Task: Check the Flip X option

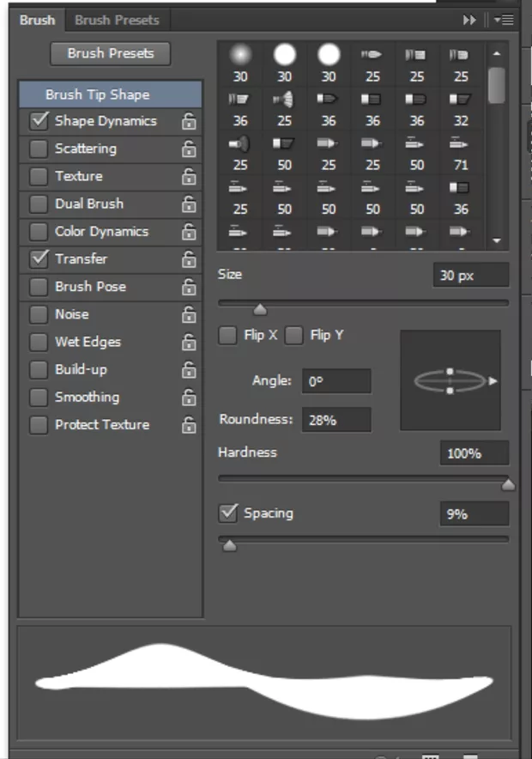Action: (x=227, y=336)
